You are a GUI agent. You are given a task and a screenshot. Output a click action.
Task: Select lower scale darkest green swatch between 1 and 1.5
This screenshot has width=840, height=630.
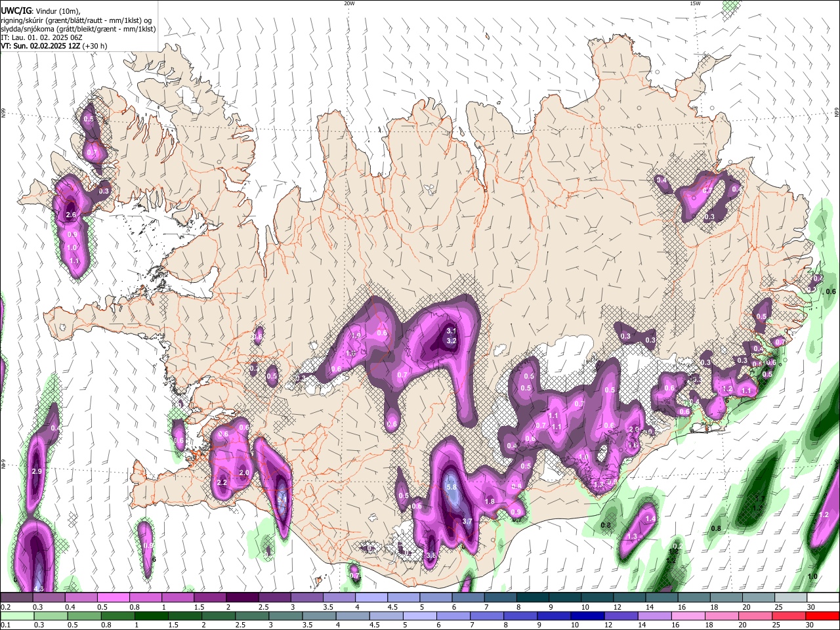pyautogui.click(x=152, y=616)
